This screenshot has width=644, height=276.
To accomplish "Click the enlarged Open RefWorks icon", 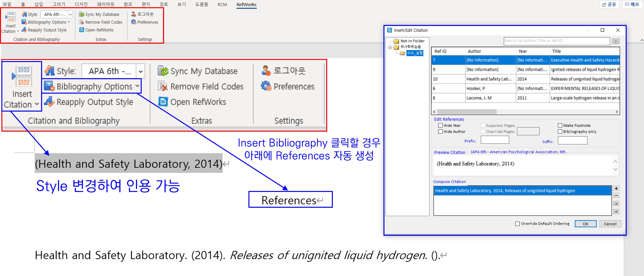I will click(x=163, y=102).
